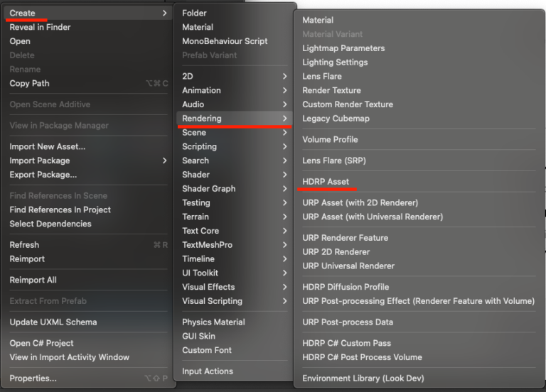Select Environment Library (Look Dev)

coord(362,379)
